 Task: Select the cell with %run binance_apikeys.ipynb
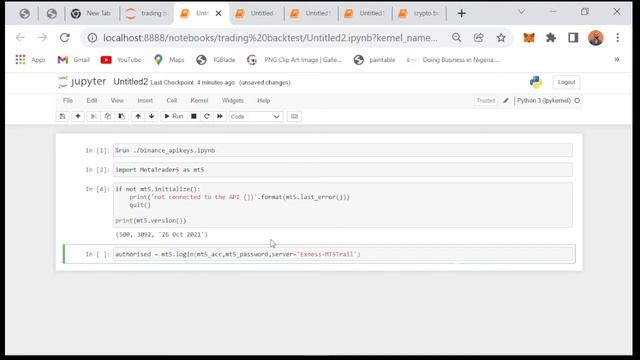click(x=343, y=150)
